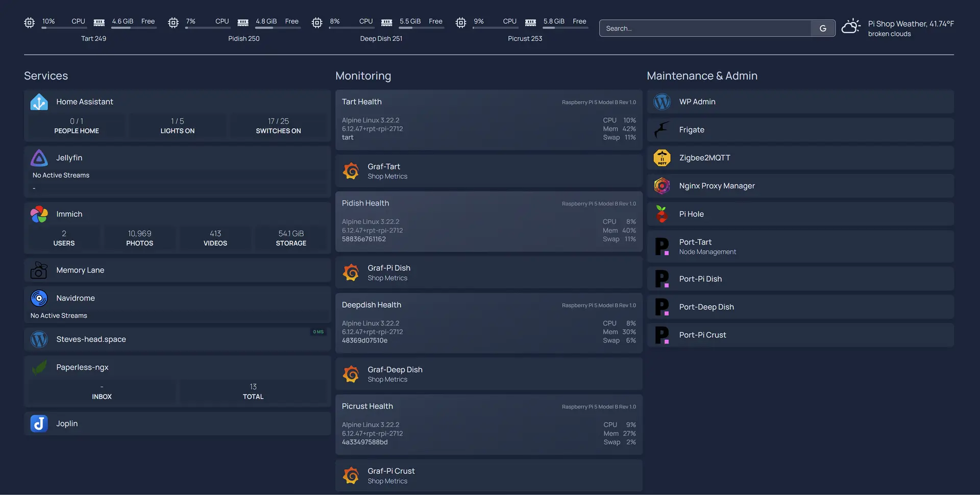Viewport: 980px width, 495px height.
Task: Click the Jellyfin triangle icon
Action: [x=39, y=158]
